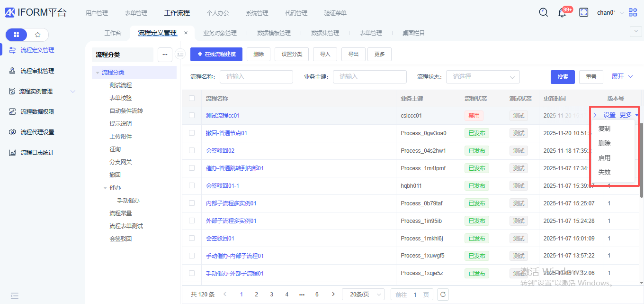
Task: Switch to the 业务对象管理 tab
Action: coord(220,33)
